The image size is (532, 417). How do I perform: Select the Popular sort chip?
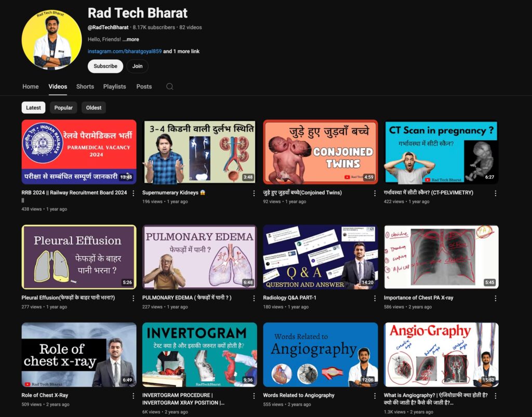(63, 108)
